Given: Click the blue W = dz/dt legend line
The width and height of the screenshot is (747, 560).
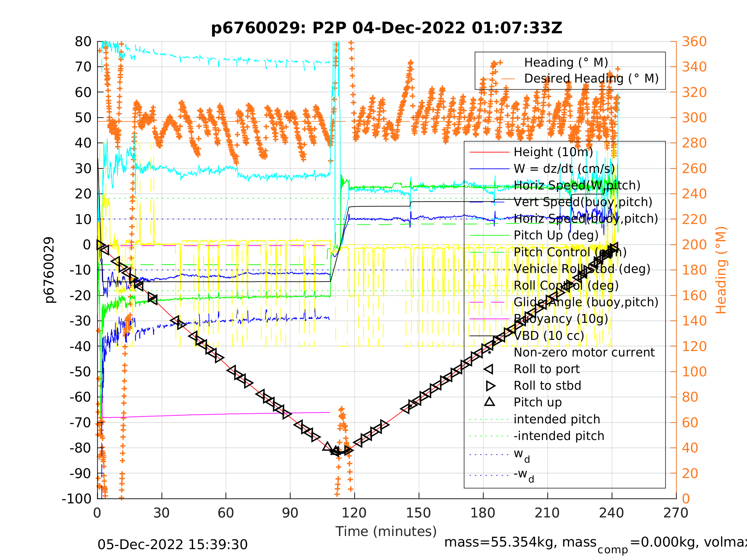Looking at the screenshot, I should tap(489, 169).
